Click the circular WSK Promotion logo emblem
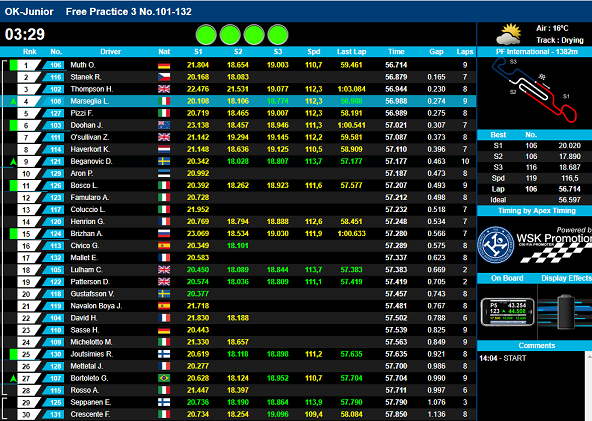This screenshot has width=592, height=421. 496,245
